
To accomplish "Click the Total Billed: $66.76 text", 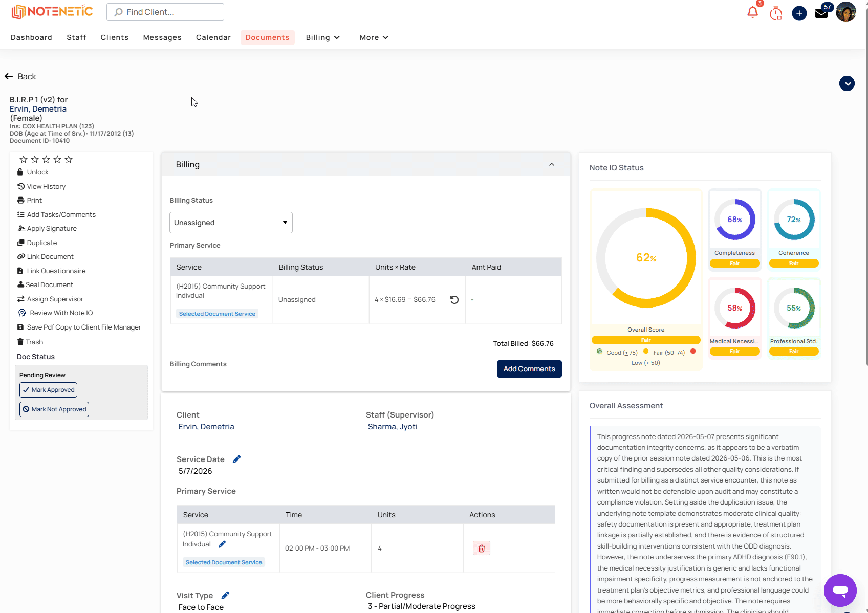I will 523,344.
